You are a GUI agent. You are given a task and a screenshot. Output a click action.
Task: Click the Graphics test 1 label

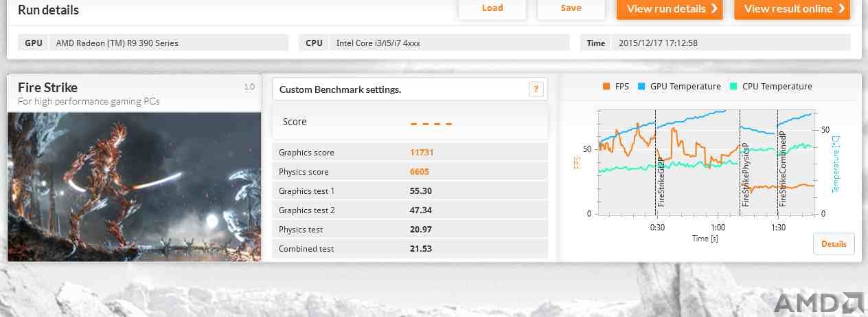307,191
